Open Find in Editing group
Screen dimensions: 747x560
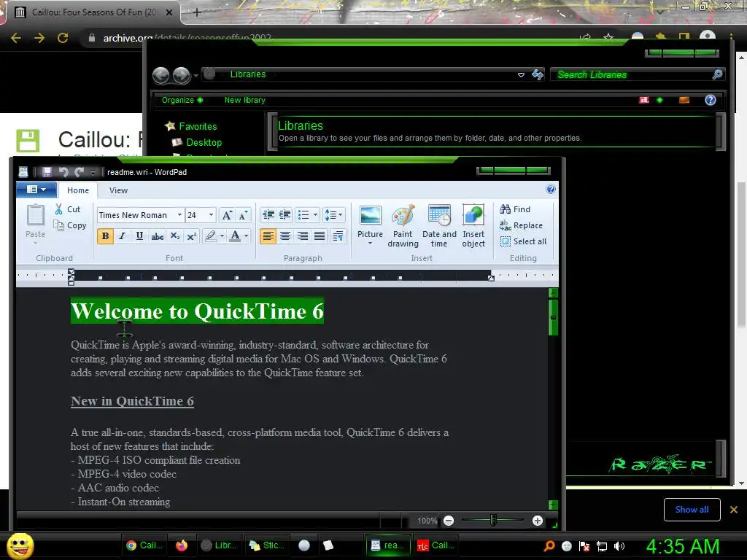pos(515,209)
